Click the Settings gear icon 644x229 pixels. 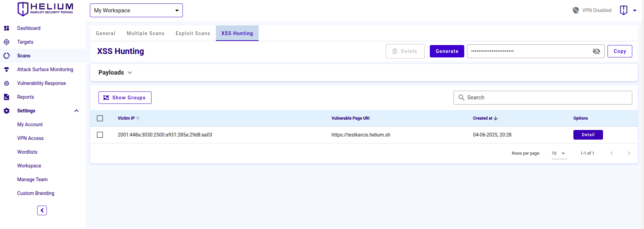click(x=7, y=111)
